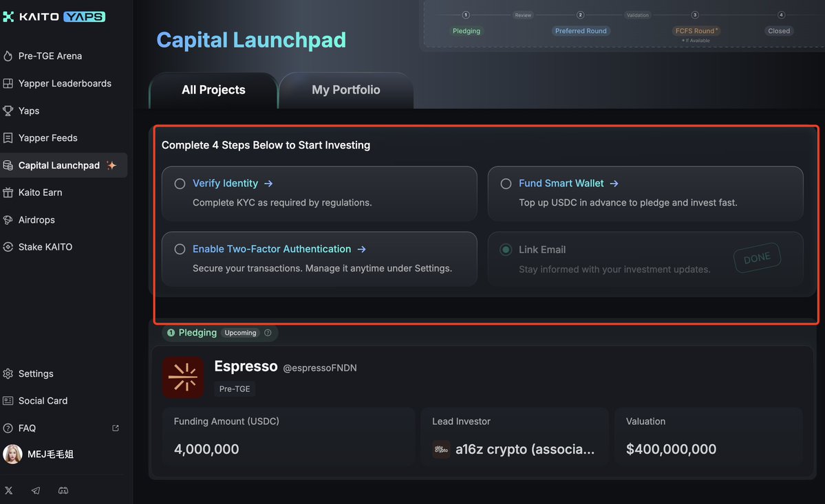825x504 pixels.
Task: Click a16z crypto lead investor name
Action: tap(524, 450)
